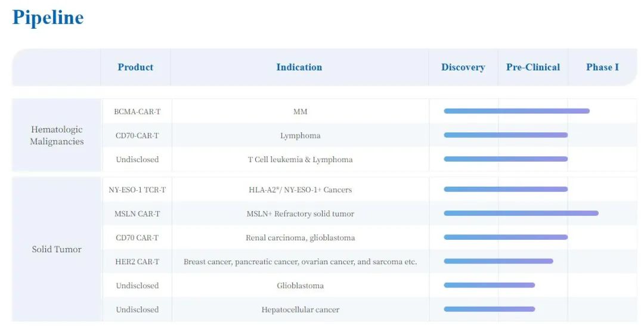Select the Hematologic Malignancies category cell
Image resolution: width=644 pixels, height=331 pixels.
click(57, 135)
